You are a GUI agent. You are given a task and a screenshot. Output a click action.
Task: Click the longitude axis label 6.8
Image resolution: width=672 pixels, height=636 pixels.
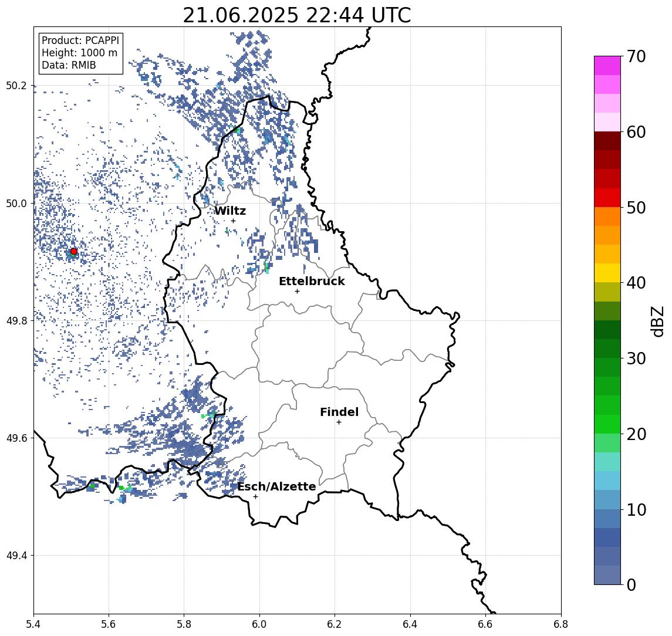click(561, 624)
